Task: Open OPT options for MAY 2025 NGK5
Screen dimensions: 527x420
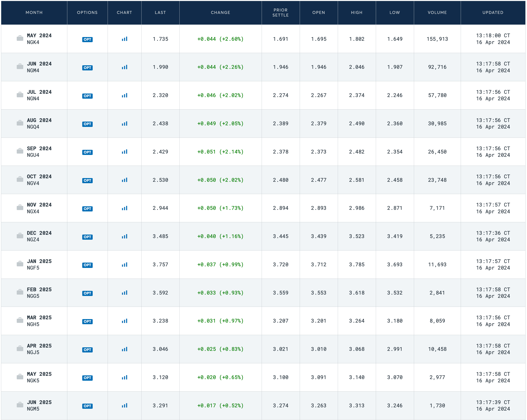Action: [87, 378]
